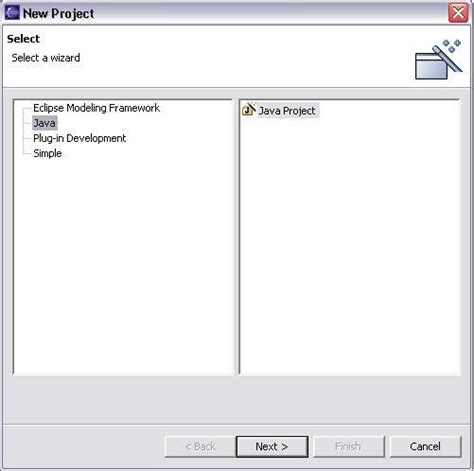
Task: Click the Java Project wizard icon
Action: click(x=249, y=109)
